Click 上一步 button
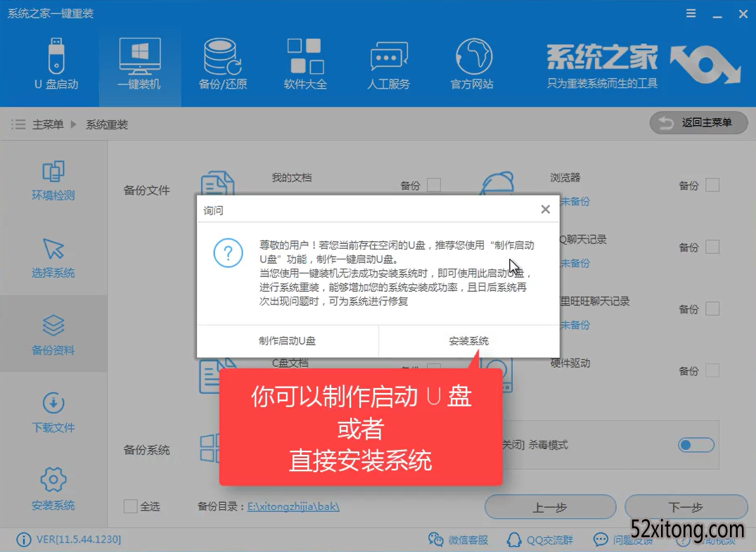The image size is (756, 552). 550,507
